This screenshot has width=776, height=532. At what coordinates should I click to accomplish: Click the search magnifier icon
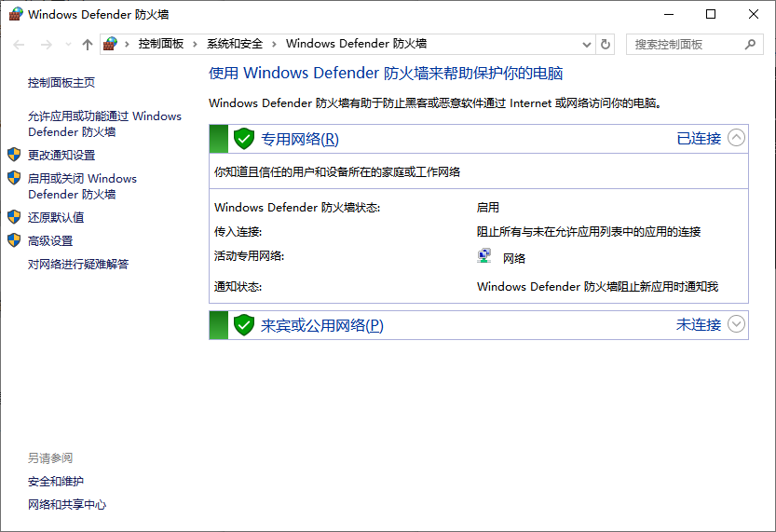click(x=750, y=45)
